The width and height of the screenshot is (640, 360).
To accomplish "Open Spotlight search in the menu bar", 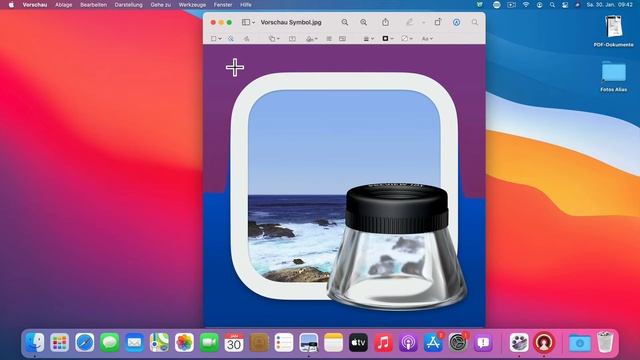I will [x=552, y=5].
